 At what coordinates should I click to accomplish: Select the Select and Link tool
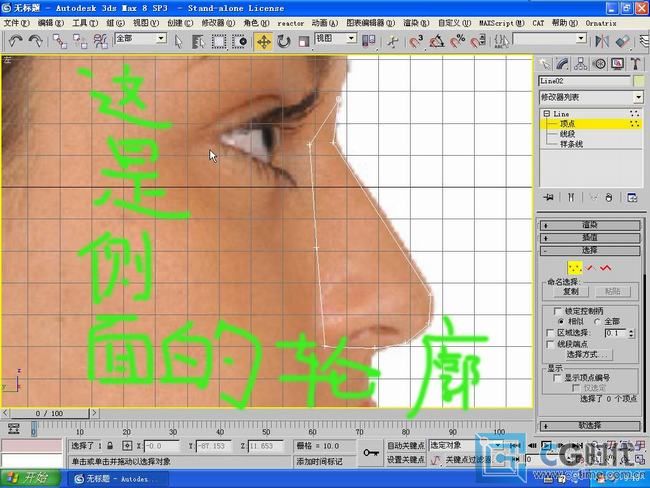click(x=60, y=41)
